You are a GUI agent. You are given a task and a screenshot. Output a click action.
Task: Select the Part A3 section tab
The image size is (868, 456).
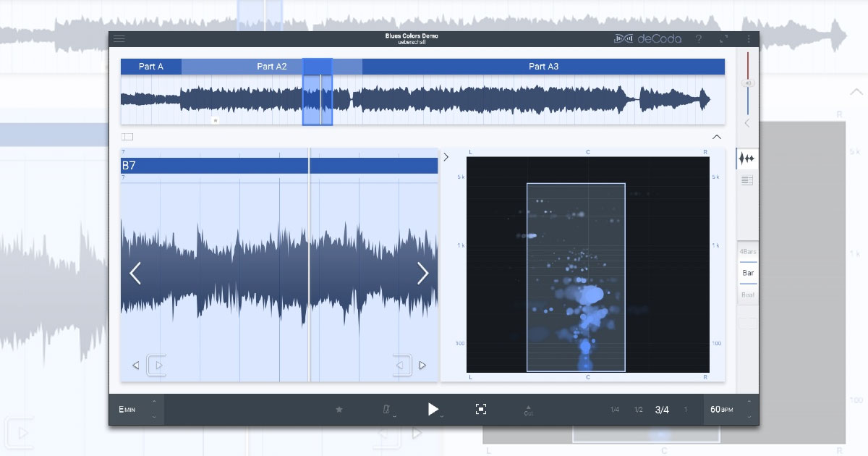pos(543,67)
